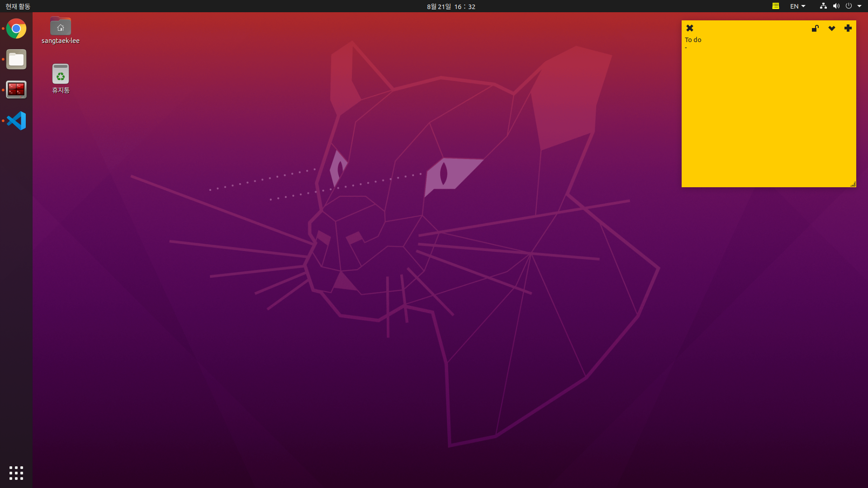Click the date and time in the top bar
Screen dimensions: 868x488
point(451,6)
